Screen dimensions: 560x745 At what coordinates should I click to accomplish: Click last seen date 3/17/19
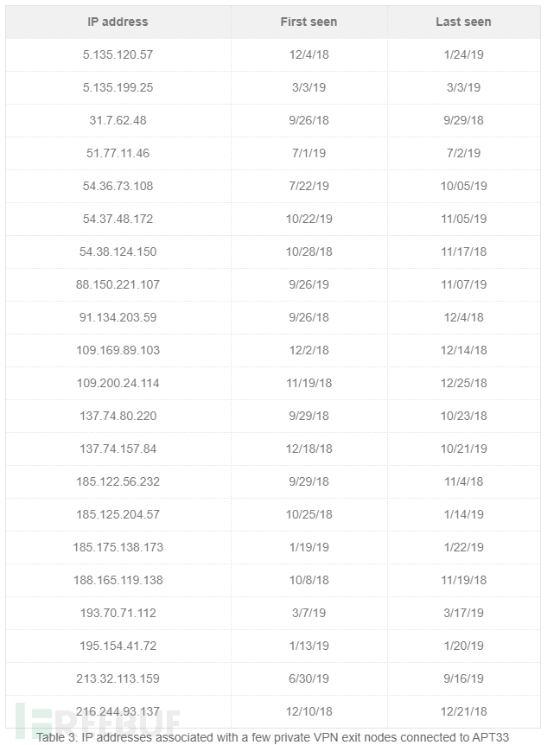pyautogui.click(x=463, y=613)
